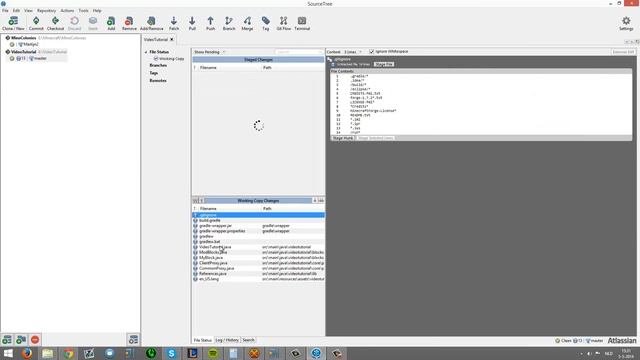Select ModBlocks.java file row
Image resolution: width=640 pixels, height=360 pixels.
(258, 252)
